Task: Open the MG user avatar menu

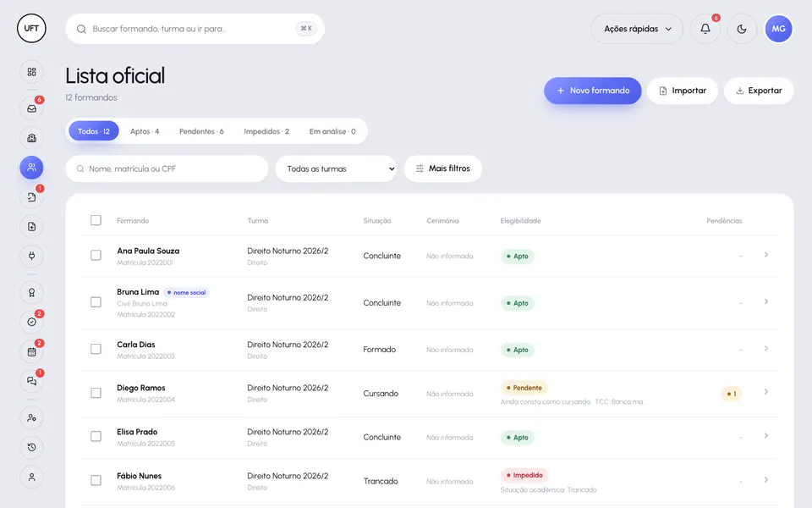Action: pyautogui.click(x=779, y=29)
